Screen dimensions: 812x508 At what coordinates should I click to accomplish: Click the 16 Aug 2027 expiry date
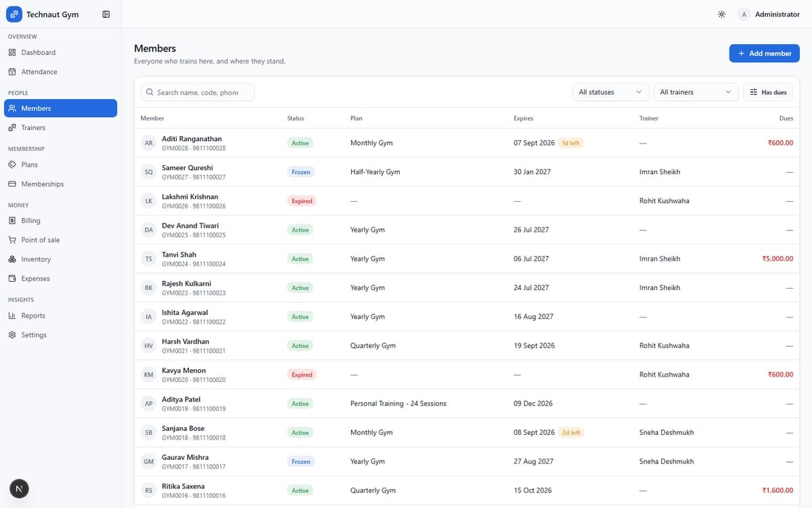pyautogui.click(x=533, y=317)
